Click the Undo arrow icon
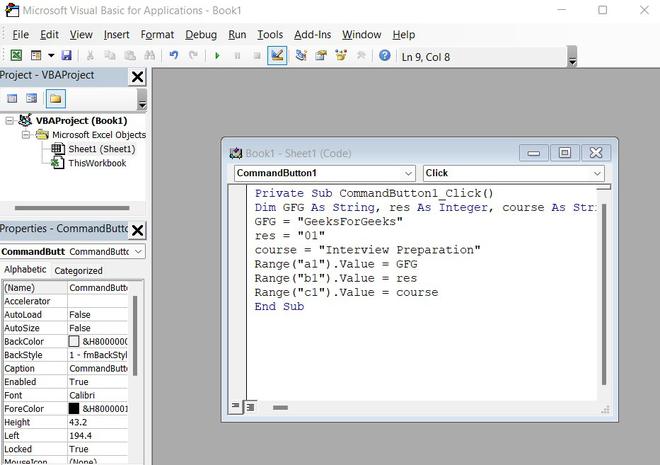The image size is (660, 465). 173,55
